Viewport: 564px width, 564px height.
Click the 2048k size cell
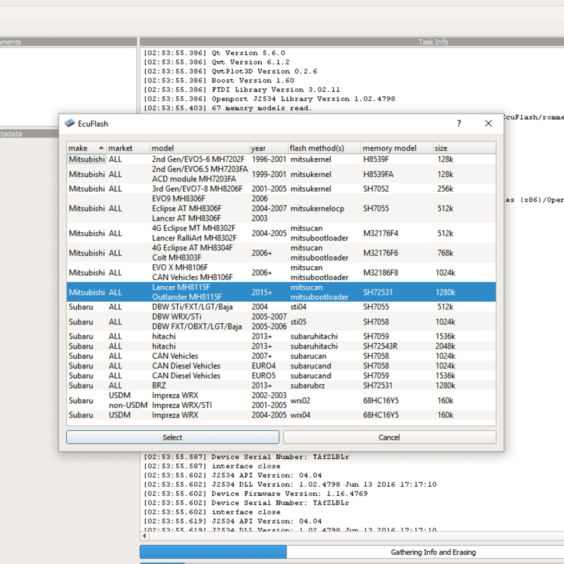445,346
